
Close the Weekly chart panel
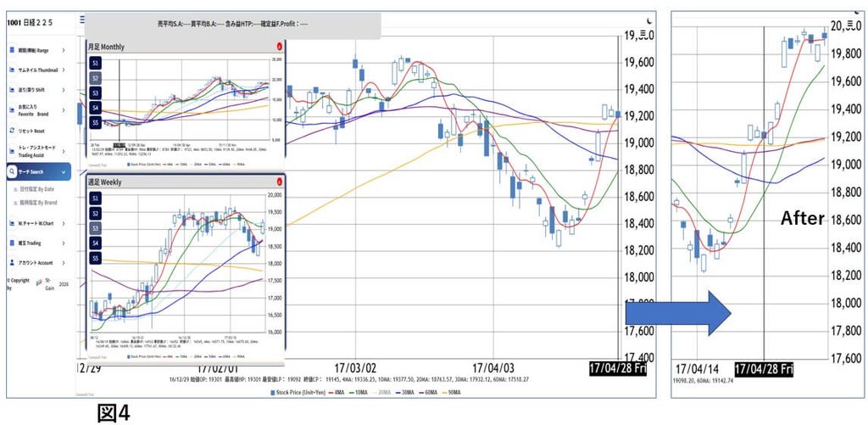click(280, 182)
